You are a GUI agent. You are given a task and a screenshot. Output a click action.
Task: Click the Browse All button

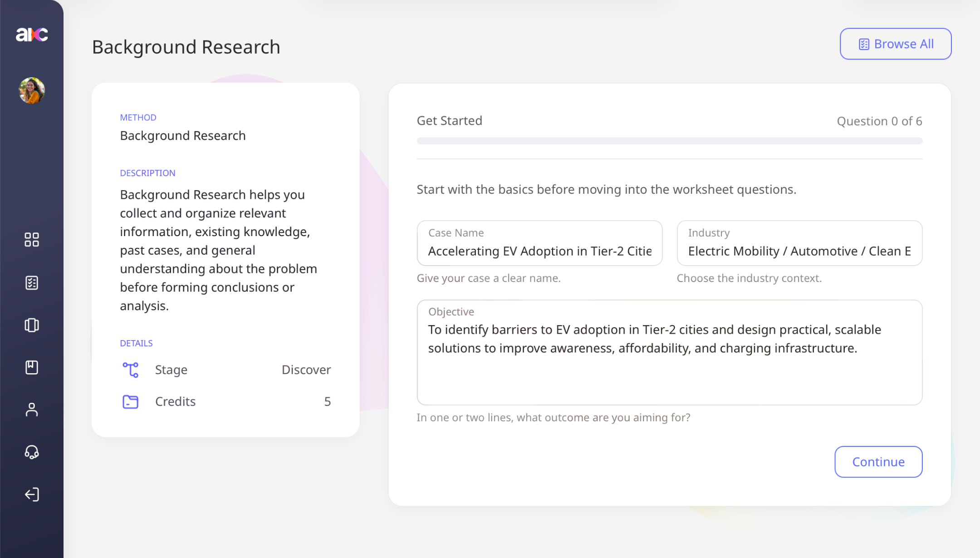(x=895, y=44)
